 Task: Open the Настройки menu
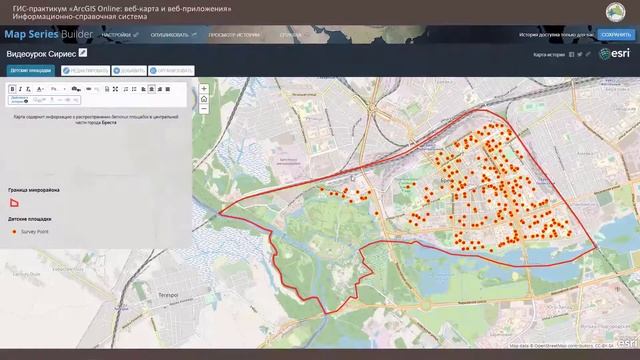(120, 35)
